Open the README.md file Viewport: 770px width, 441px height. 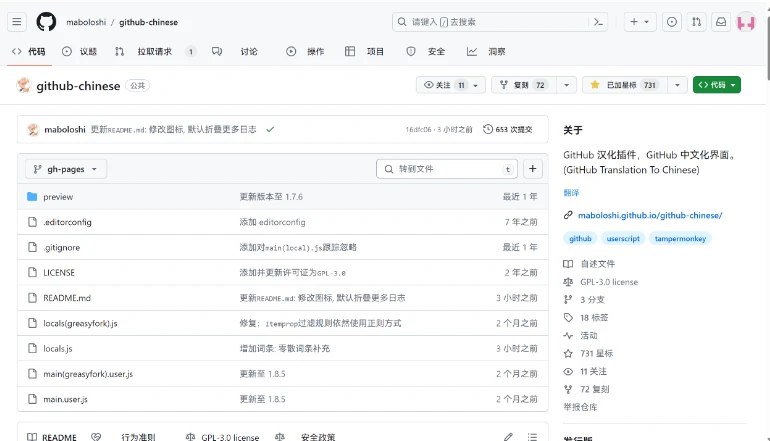pos(67,298)
